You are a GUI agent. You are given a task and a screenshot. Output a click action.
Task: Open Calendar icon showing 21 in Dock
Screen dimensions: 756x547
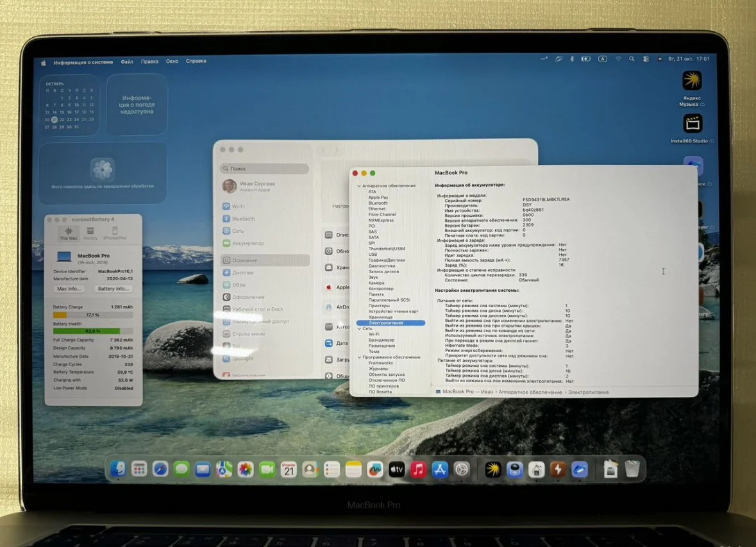coord(289,469)
